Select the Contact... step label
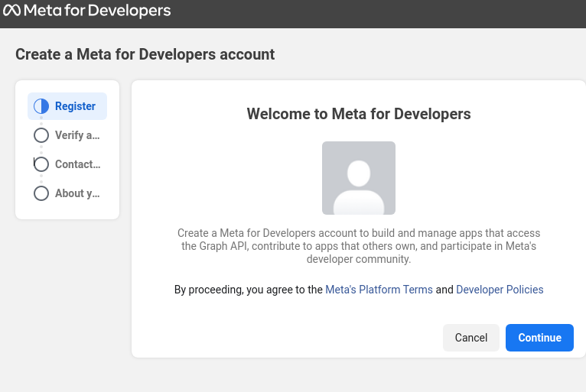 [x=78, y=164]
